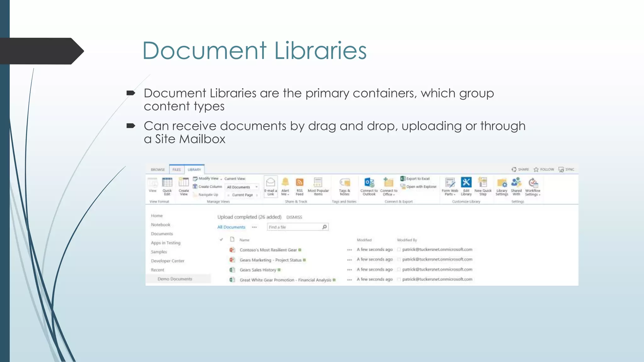Switch to the BROWSE ribbon tab

click(x=158, y=170)
